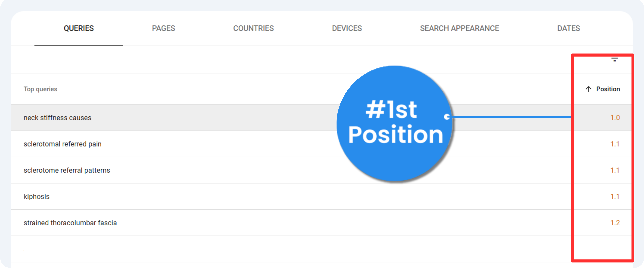This screenshot has height=268, width=644.
Task: Open the SEARCH APPEARANCE tab
Action: point(459,29)
